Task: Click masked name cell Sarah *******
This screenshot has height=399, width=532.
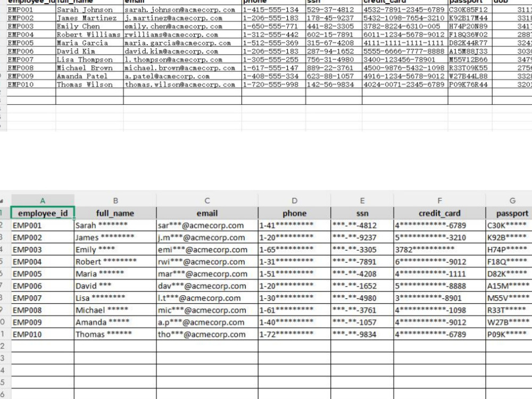Action: [115, 225]
